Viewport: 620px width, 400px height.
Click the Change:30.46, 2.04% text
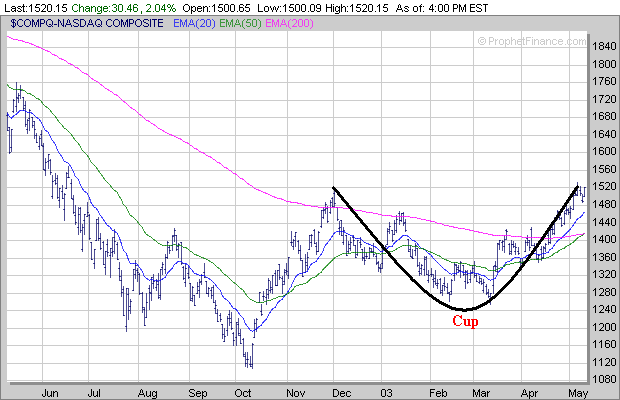tap(124, 8)
